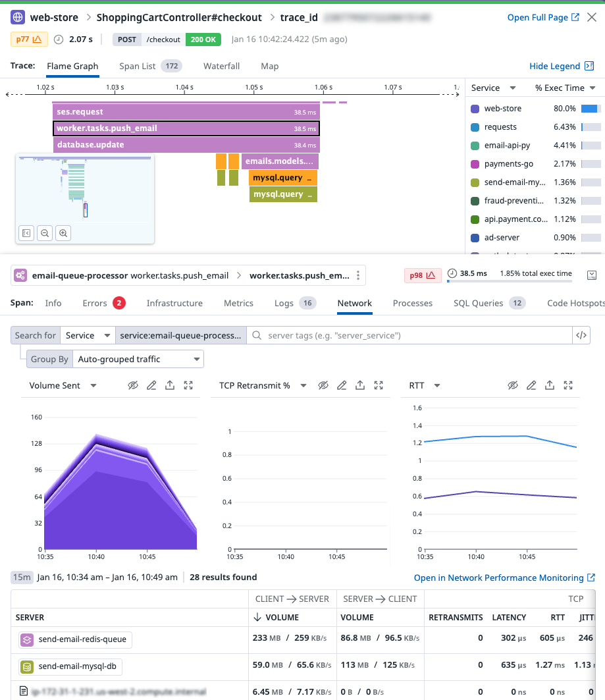
Task: Collapse the span detail panel
Action: tap(592, 275)
